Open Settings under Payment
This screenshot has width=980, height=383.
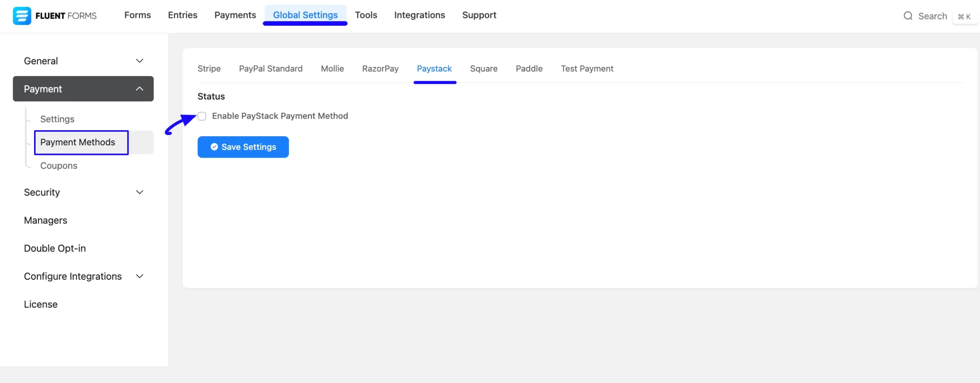coord(57,119)
